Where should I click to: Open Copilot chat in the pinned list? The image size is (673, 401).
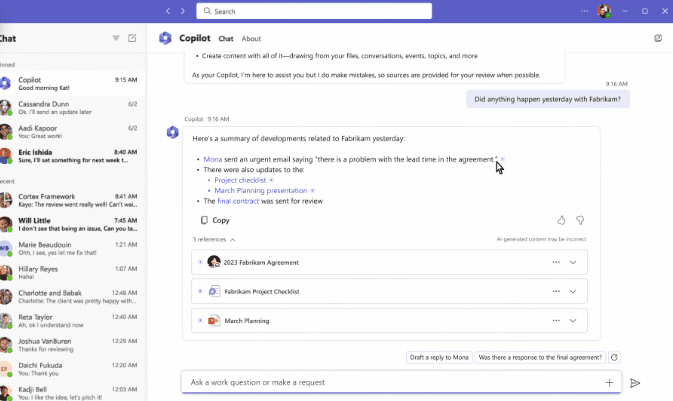[72, 83]
